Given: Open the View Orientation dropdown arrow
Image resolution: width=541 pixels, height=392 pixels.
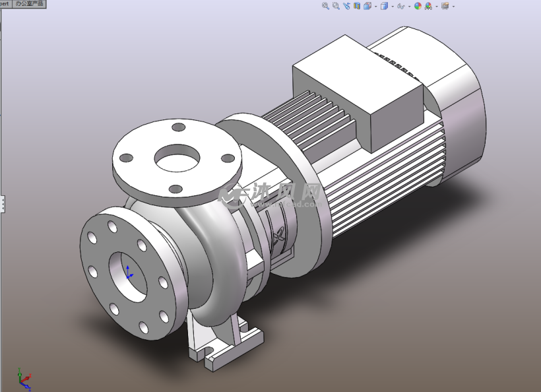Looking at the screenshot, I should [375, 6].
